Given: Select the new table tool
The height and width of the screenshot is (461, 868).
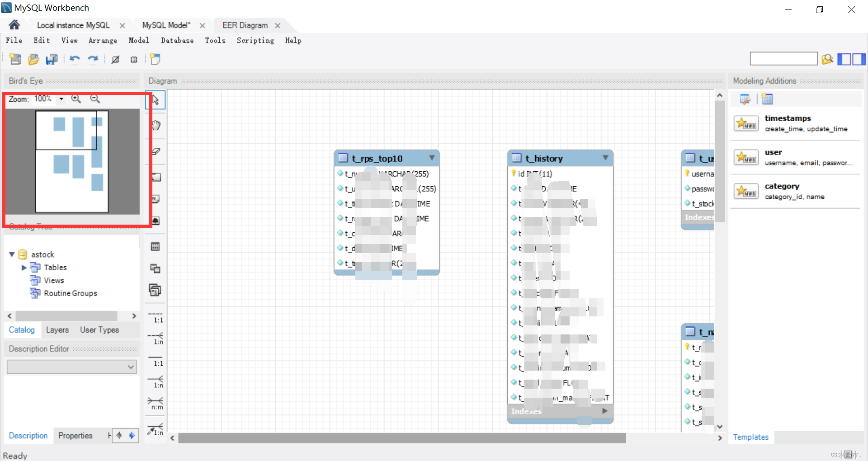Looking at the screenshot, I should point(155,247).
